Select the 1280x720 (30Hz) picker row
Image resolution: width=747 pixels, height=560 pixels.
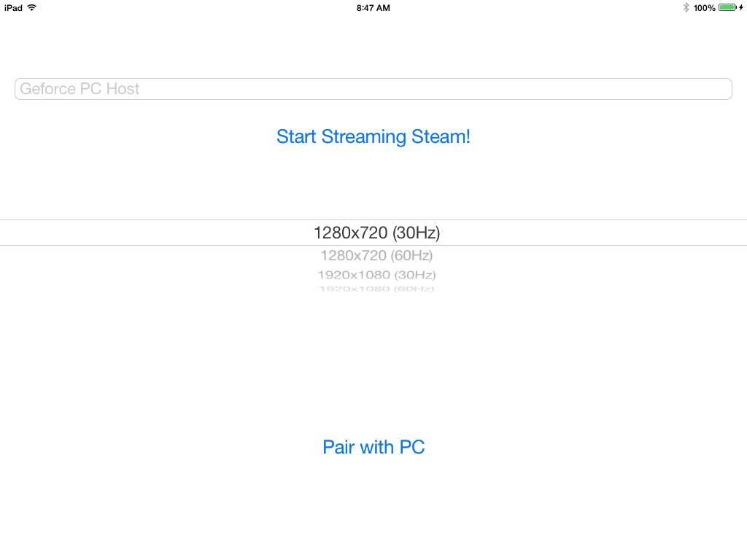click(373, 233)
